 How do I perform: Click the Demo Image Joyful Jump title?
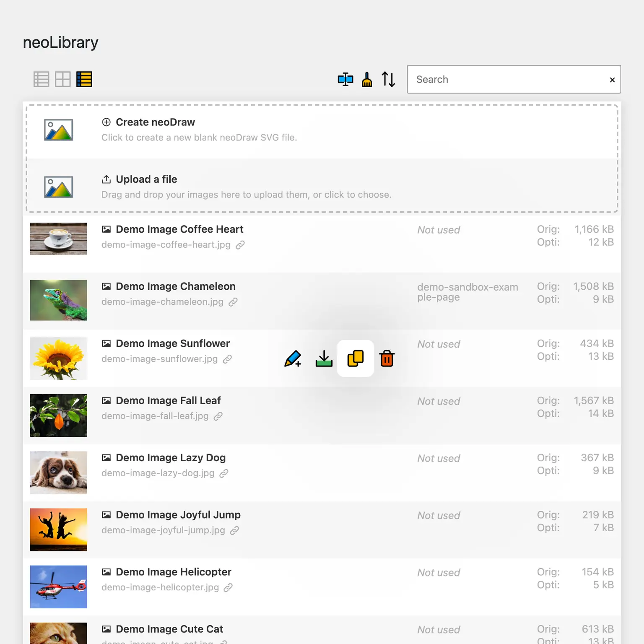pos(178,514)
